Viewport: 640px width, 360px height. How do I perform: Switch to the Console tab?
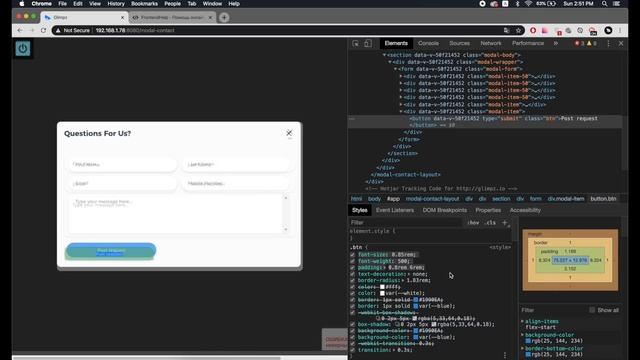428,43
